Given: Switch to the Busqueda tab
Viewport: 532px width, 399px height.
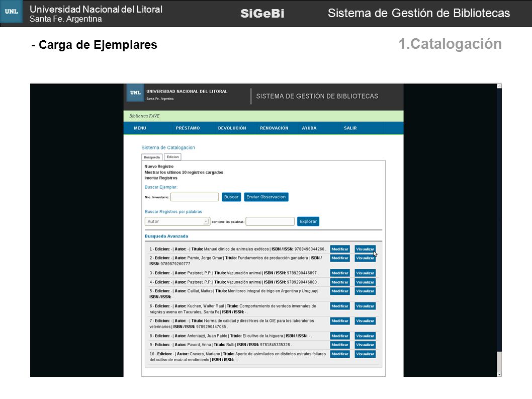Looking at the screenshot, I should pos(152,157).
